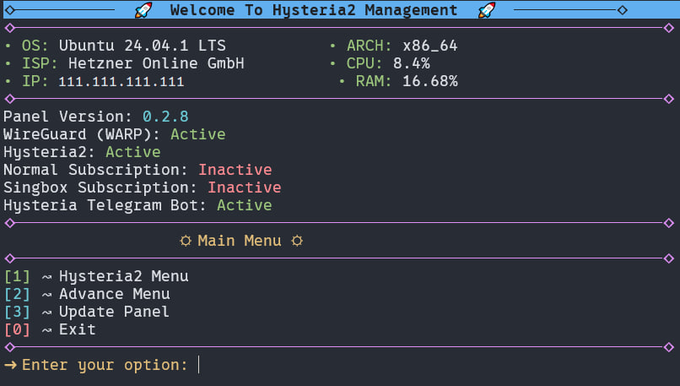Click the WireGuard (WARP) Active status

point(198,134)
